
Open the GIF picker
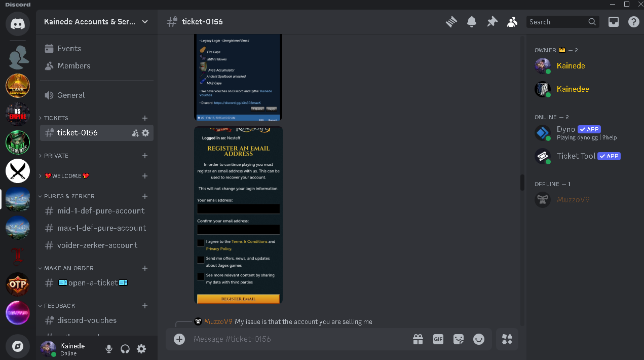click(x=438, y=339)
